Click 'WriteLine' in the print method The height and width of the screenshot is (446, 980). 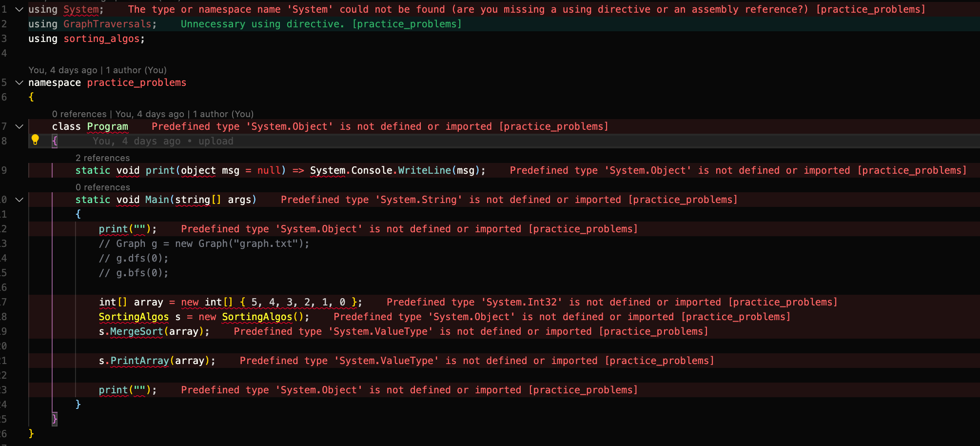pos(425,170)
